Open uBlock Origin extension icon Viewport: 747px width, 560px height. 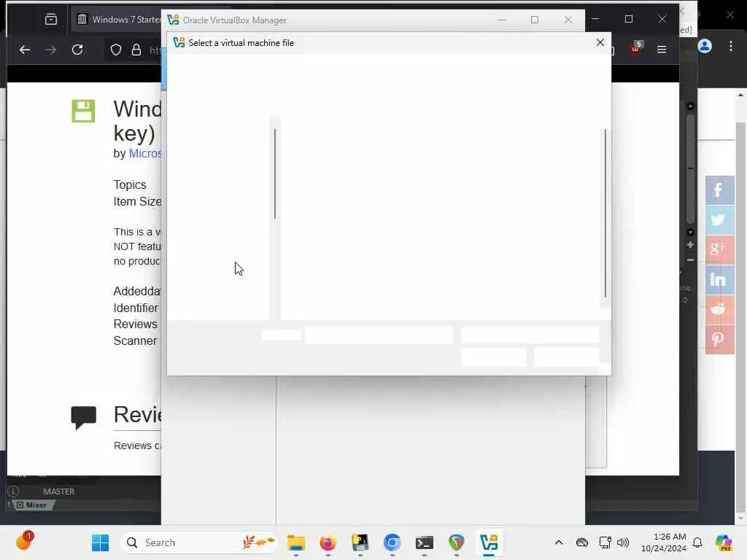pos(636,47)
